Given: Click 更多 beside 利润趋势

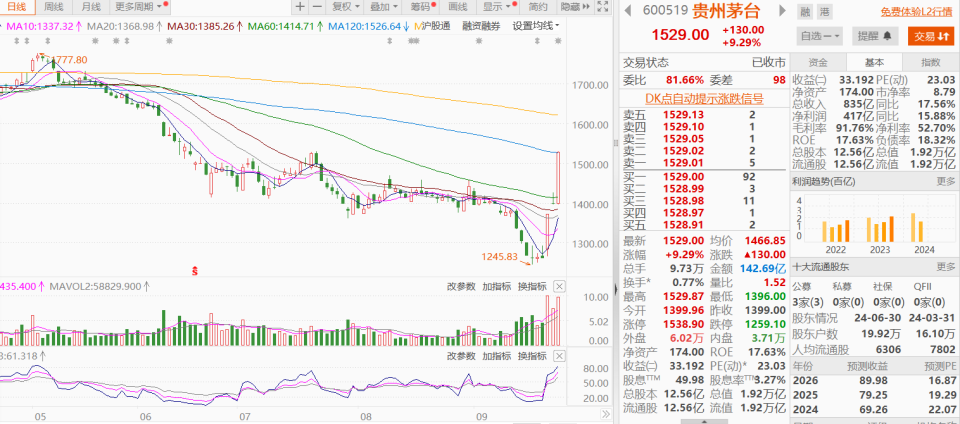Looking at the screenshot, I should click(945, 181).
